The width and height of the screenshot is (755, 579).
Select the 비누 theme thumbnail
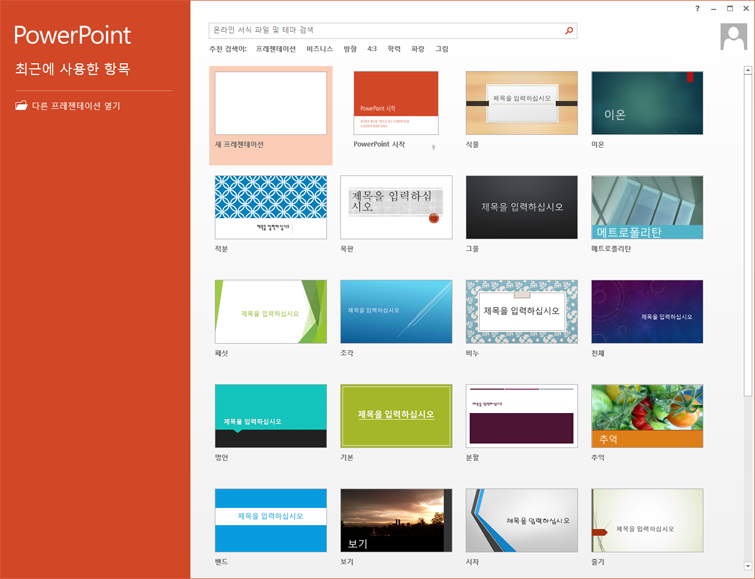pos(521,312)
